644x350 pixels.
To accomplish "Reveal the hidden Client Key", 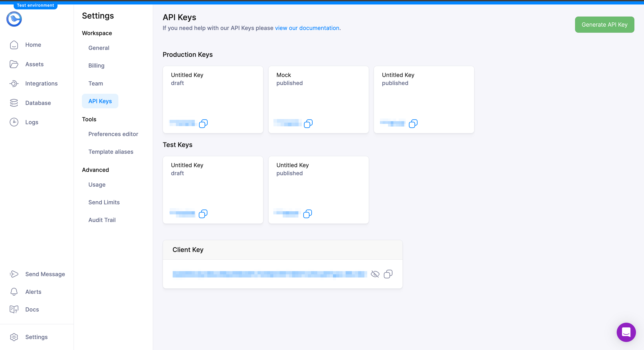I will tap(375, 274).
